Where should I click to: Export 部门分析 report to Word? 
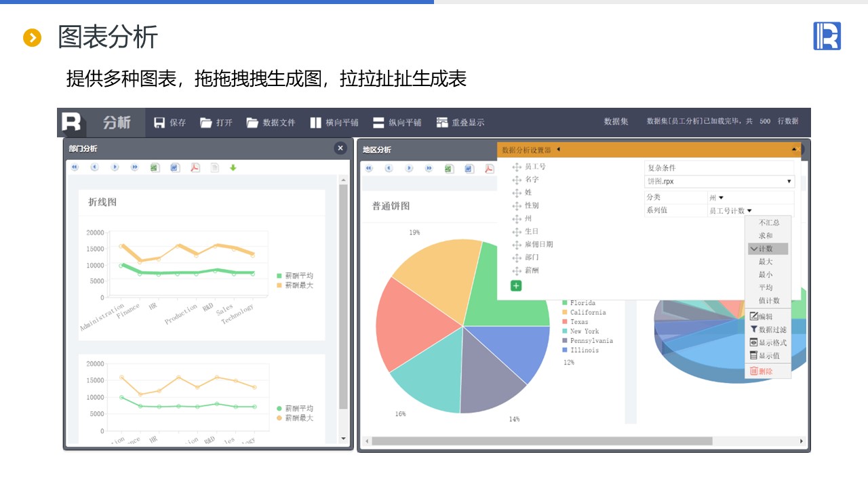[x=175, y=167]
